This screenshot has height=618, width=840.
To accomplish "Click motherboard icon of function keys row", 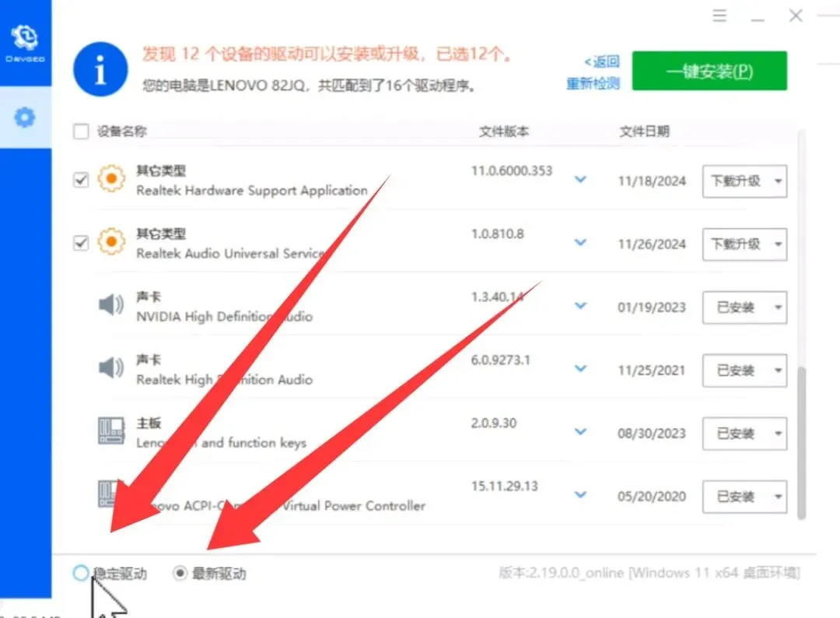I will coord(111,431).
